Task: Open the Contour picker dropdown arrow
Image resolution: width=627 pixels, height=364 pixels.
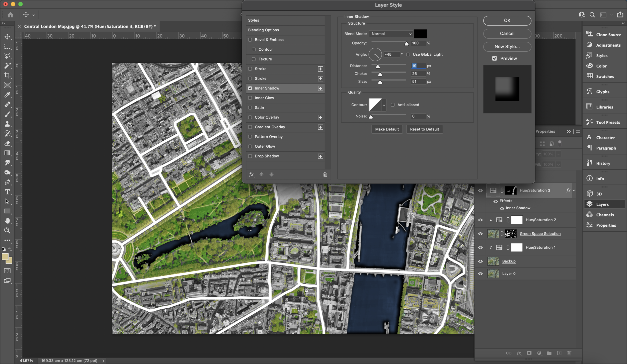Action: (x=384, y=105)
